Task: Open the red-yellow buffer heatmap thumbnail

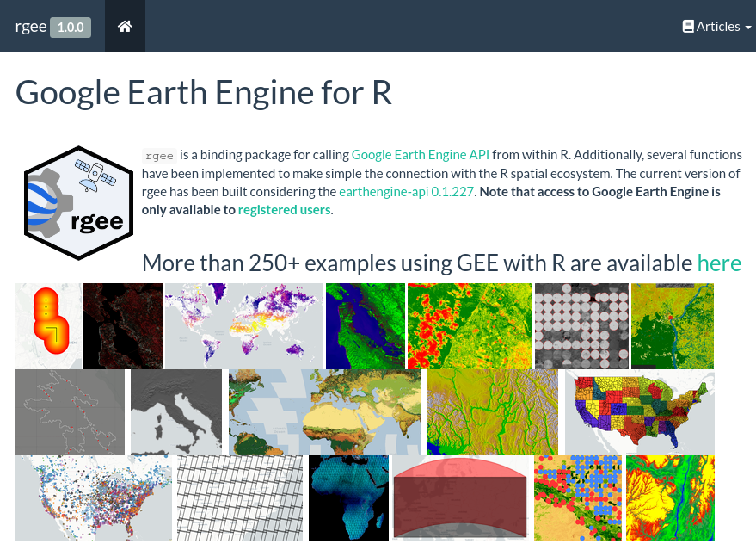Action: pyautogui.click(x=49, y=326)
